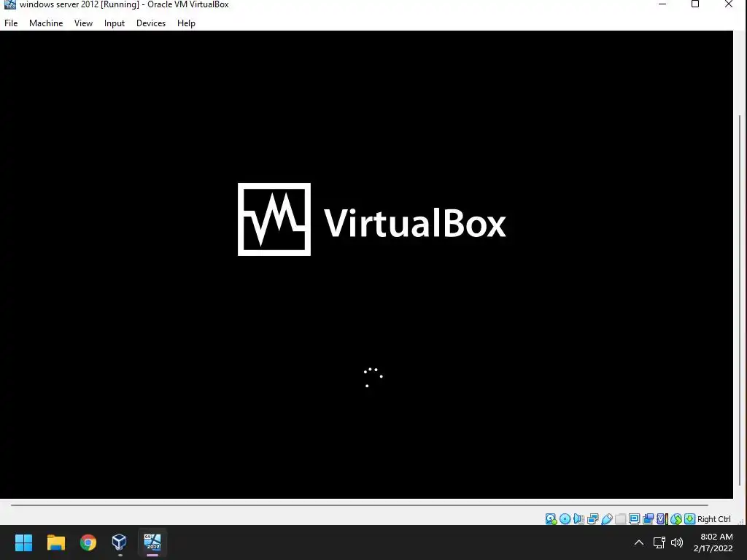Open the Windows Start menu
Image resolution: width=747 pixels, height=560 pixels.
23,542
